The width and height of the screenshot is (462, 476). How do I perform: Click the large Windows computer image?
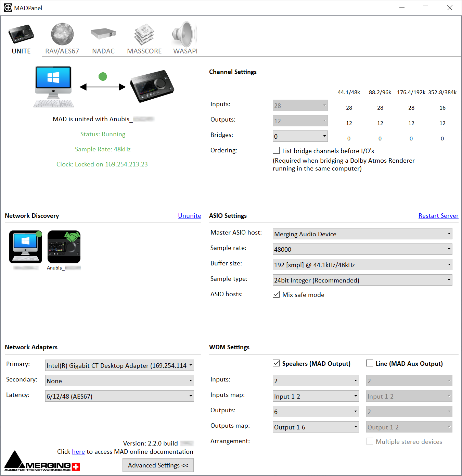pos(54,87)
